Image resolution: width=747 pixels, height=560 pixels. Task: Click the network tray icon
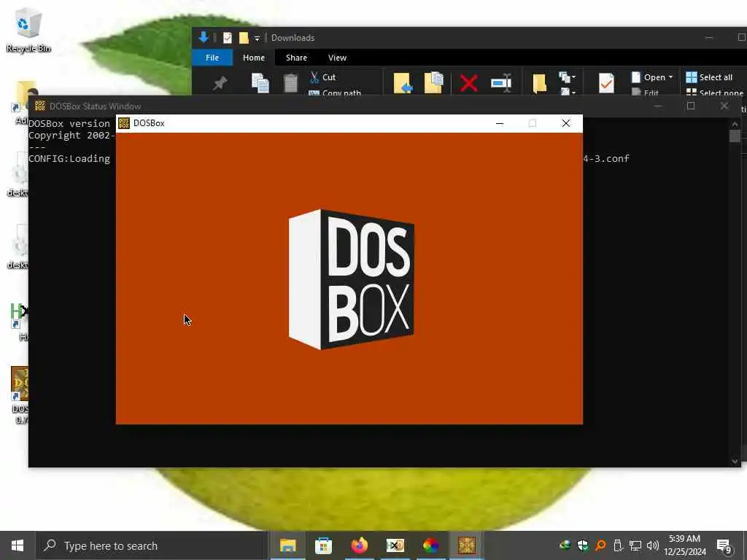click(x=635, y=545)
